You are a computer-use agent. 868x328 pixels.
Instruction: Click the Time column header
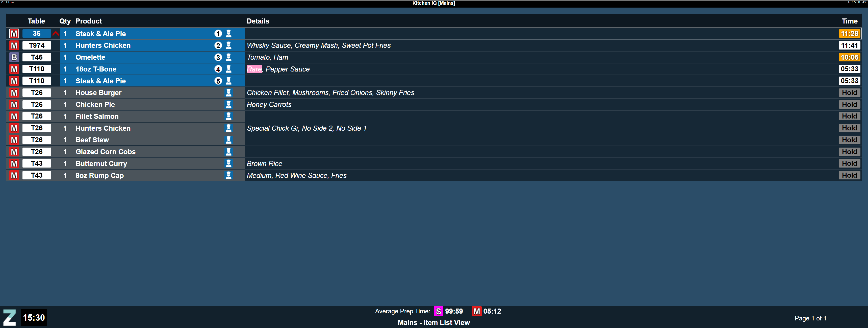pos(849,21)
